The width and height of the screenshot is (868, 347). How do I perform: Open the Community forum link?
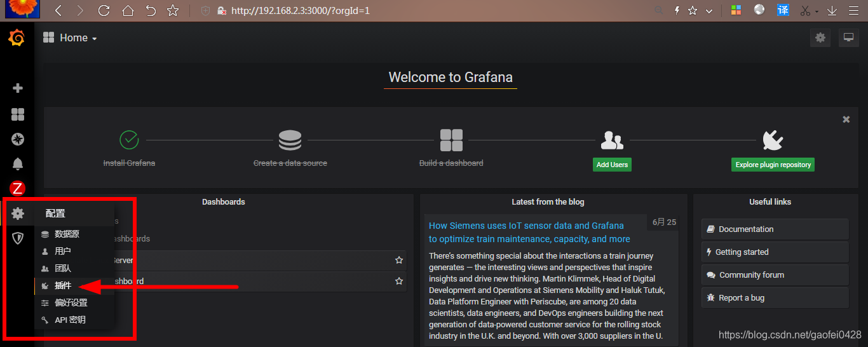click(775, 275)
